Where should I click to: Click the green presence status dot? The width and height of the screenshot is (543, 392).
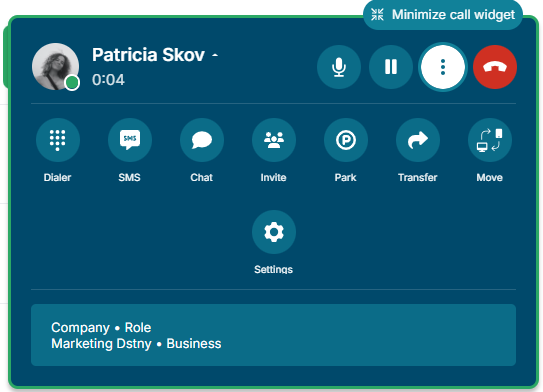coord(72,83)
